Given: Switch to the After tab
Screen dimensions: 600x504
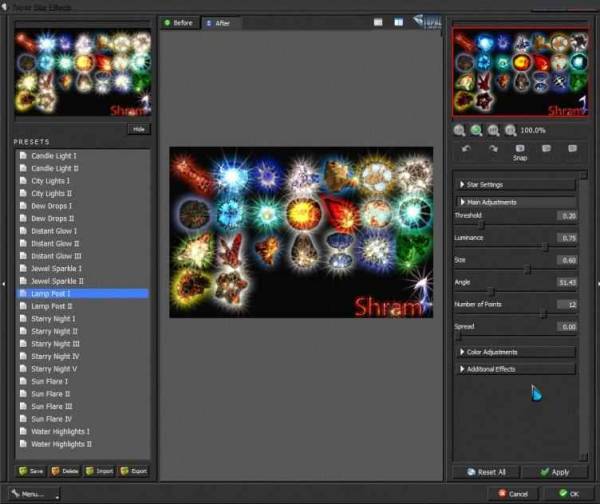Looking at the screenshot, I should coord(217,22).
